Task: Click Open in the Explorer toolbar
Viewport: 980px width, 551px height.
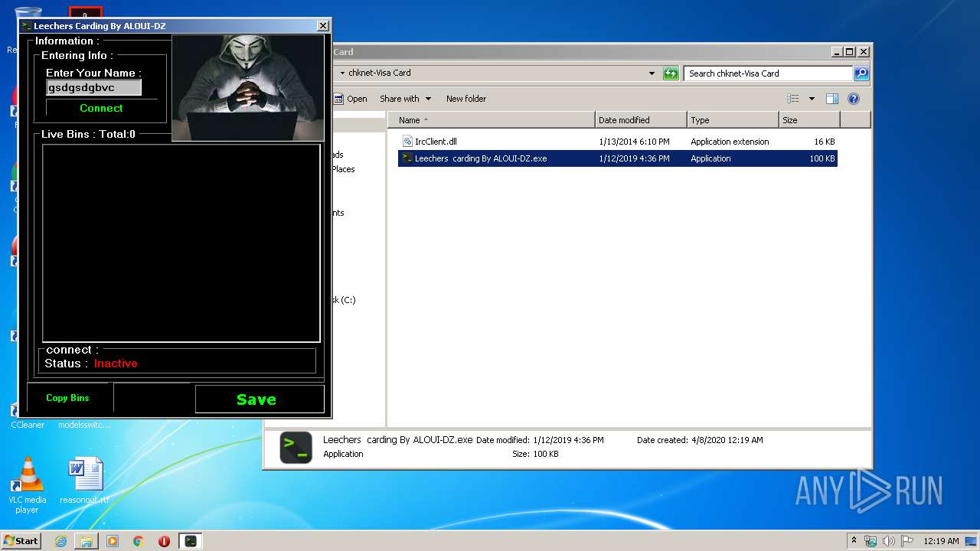Action: [351, 99]
